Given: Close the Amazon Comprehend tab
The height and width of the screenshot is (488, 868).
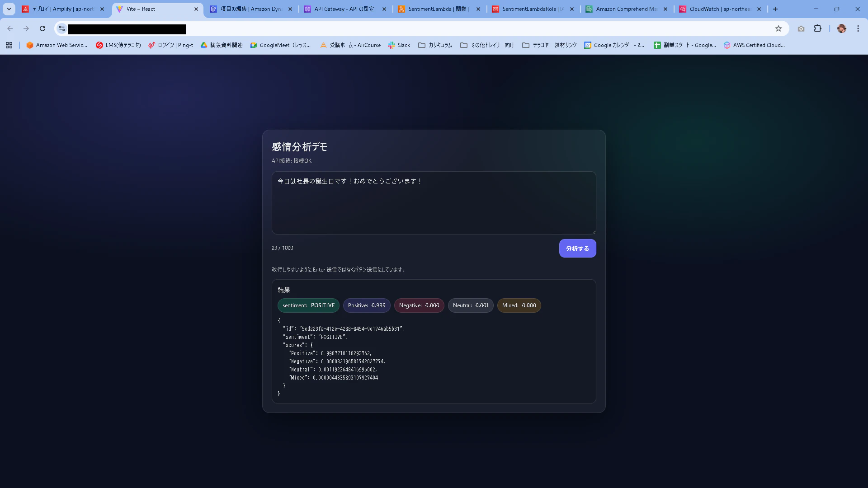Looking at the screenshot, I should click(x=665, y=9).
